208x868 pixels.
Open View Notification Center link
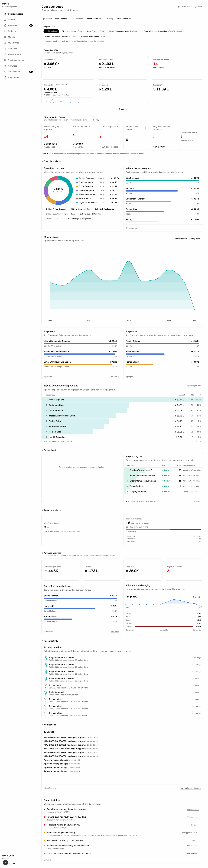tap(190, 788)
